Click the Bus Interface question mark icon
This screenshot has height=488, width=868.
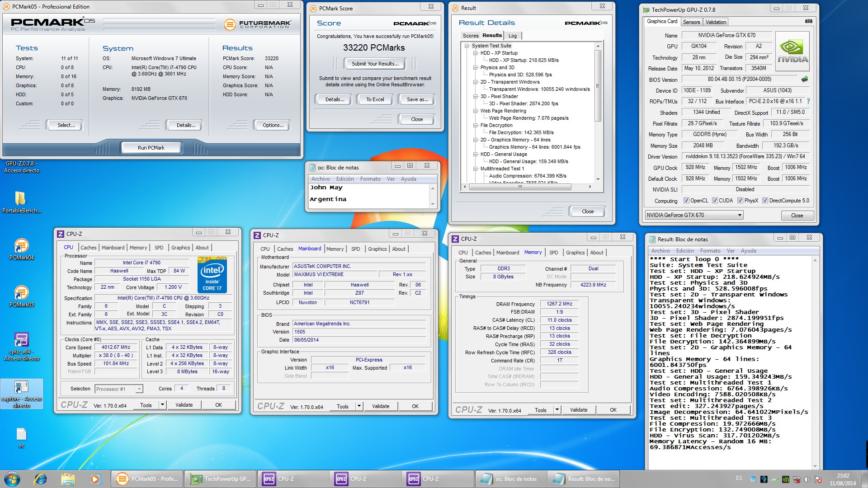(x=808, y=101)
